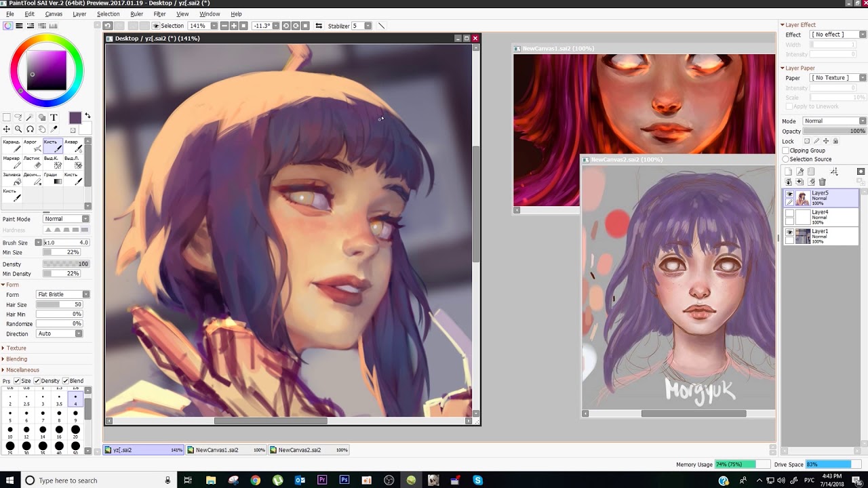Swap foreground and background colors
The width and height of the screenshot is (868, 488).
tap(87, 117)
